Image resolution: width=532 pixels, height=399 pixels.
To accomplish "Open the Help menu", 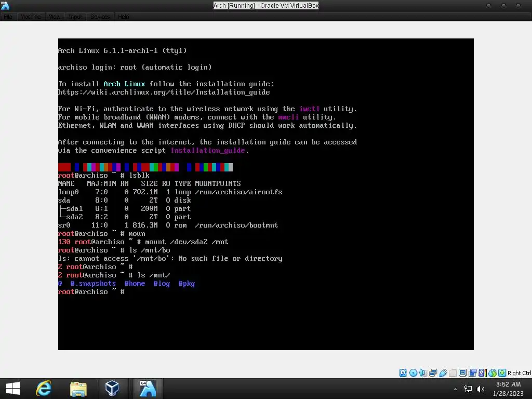I will coord(124,17).
